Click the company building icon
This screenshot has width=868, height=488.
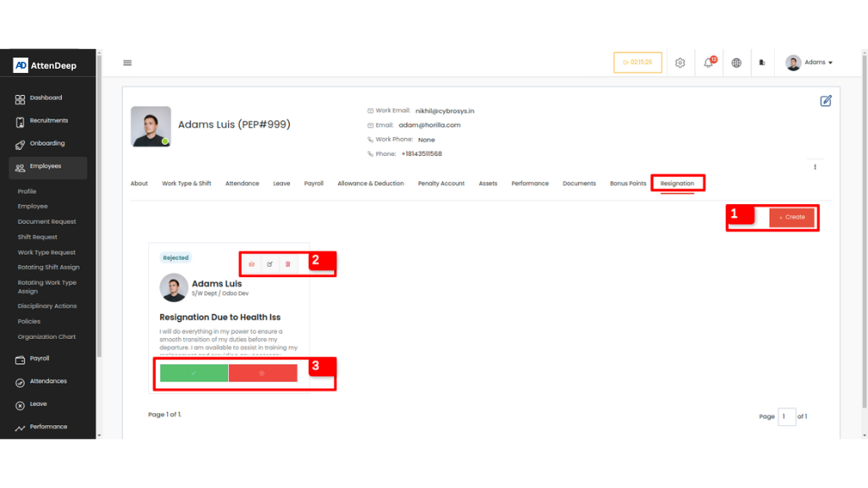click(x=762, y=63)
